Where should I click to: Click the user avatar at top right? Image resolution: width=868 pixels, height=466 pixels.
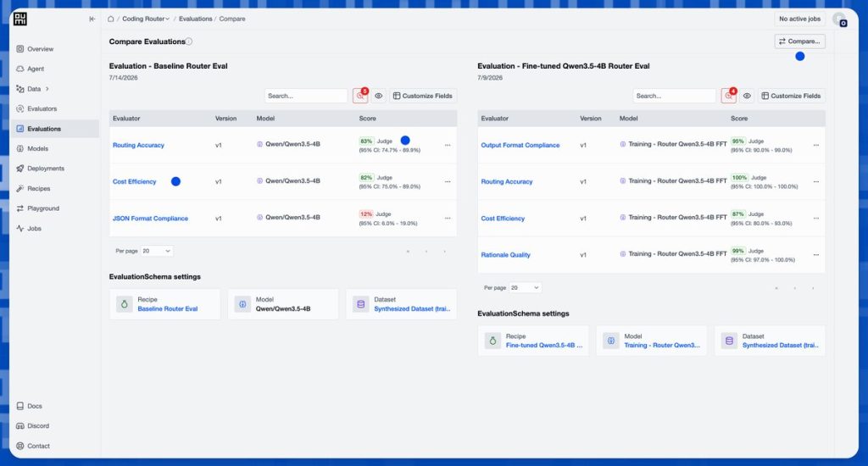coord(838,19)
